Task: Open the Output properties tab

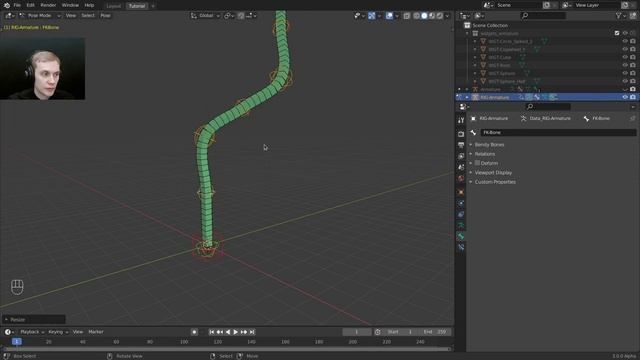Action: (461, 145)
